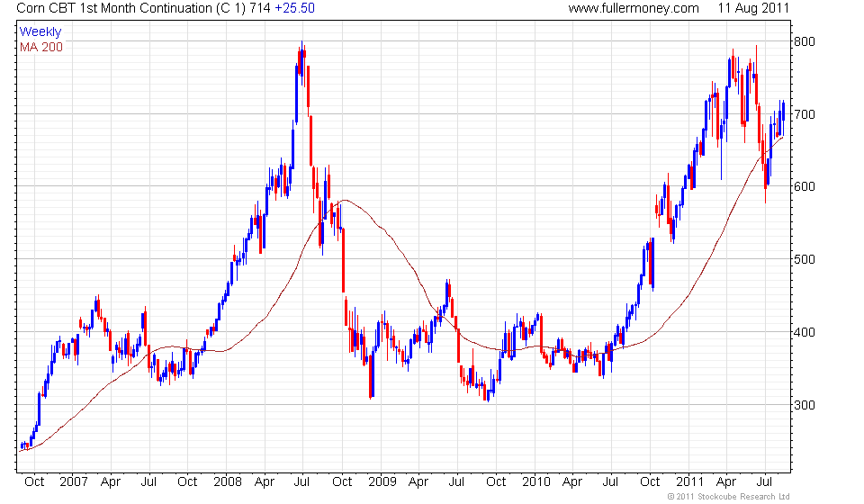Click the Apr label following 2011

pyautogui.click(x=726, y=482)
